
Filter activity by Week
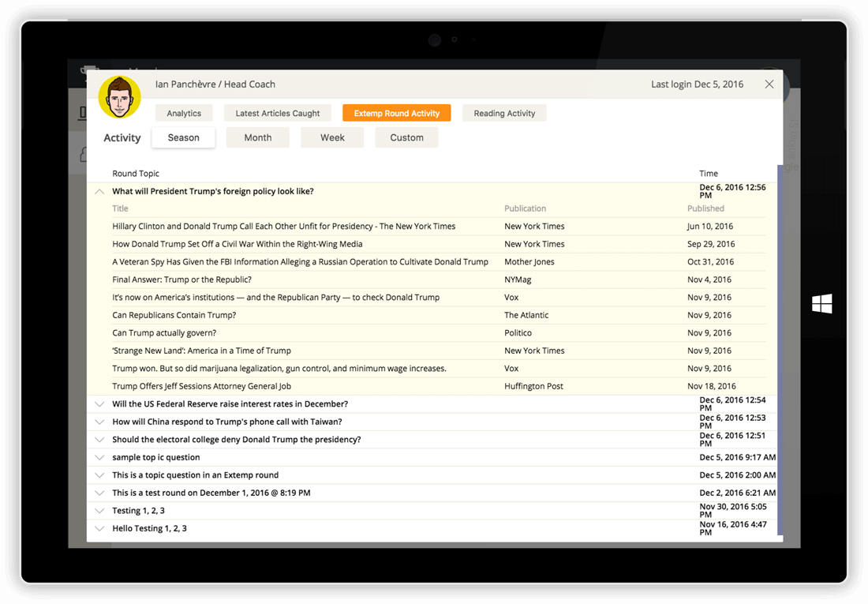pyautogui.click(x=332, y=137)
